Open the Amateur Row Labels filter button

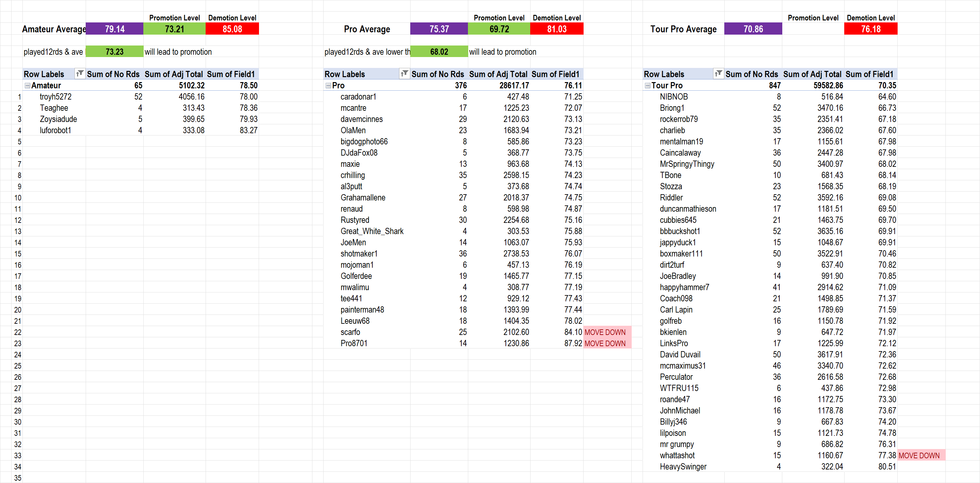[79, 74]
